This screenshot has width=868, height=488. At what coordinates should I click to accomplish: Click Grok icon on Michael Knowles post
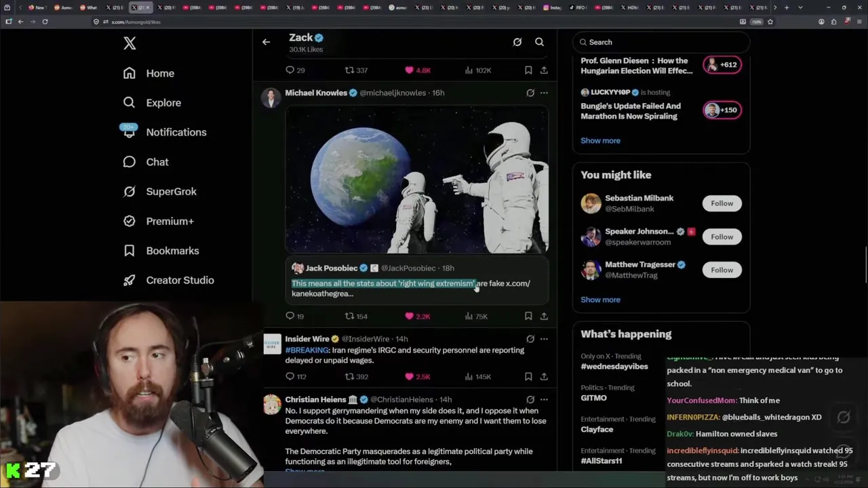coord(530,93)
